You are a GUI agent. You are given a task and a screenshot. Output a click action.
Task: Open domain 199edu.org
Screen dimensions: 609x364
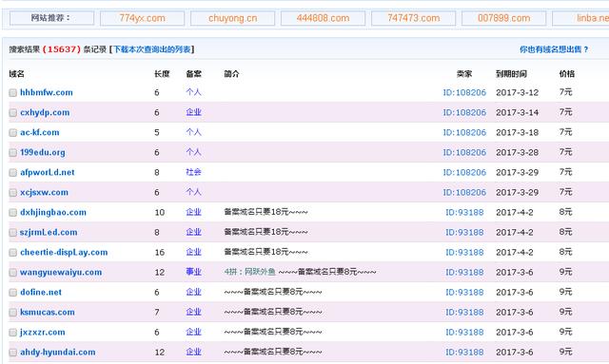tap(42, 152)
